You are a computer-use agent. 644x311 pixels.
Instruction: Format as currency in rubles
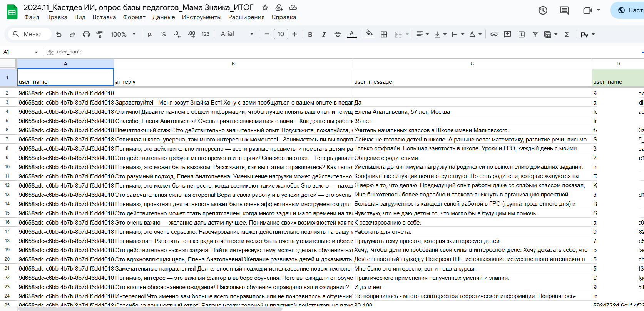click(x=150, y=34)
